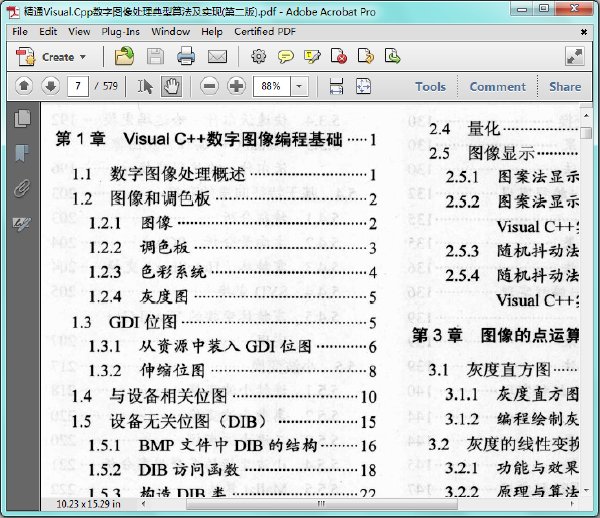
Task: Click contents entry 1.3.2 伸缩位图
Action: tap(233, 370)
